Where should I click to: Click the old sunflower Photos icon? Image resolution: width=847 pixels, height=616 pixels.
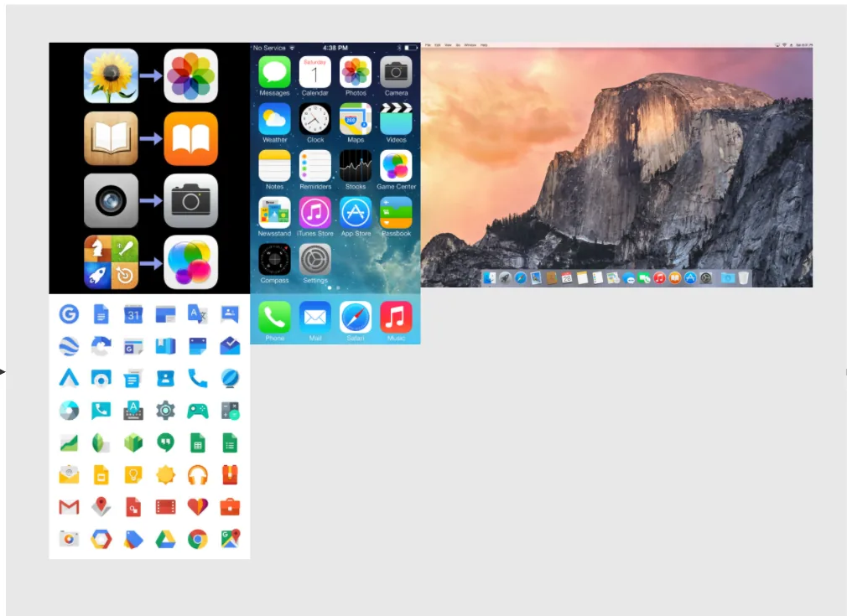coord(111,75)
